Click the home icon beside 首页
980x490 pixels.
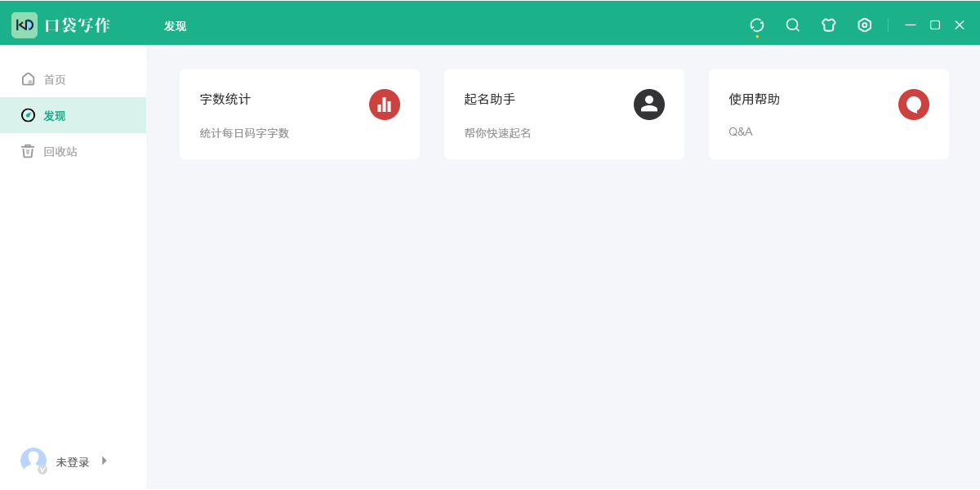click(x=28, y=79)
